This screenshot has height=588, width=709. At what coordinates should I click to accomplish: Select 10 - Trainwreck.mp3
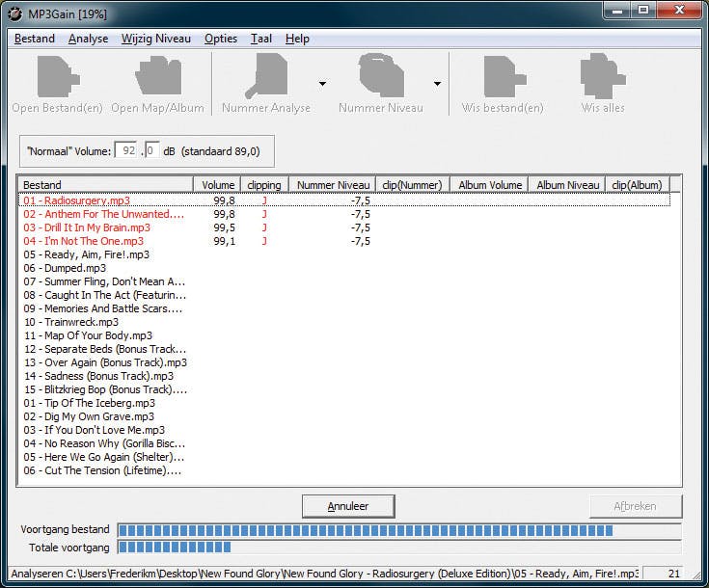click(71, 322)
